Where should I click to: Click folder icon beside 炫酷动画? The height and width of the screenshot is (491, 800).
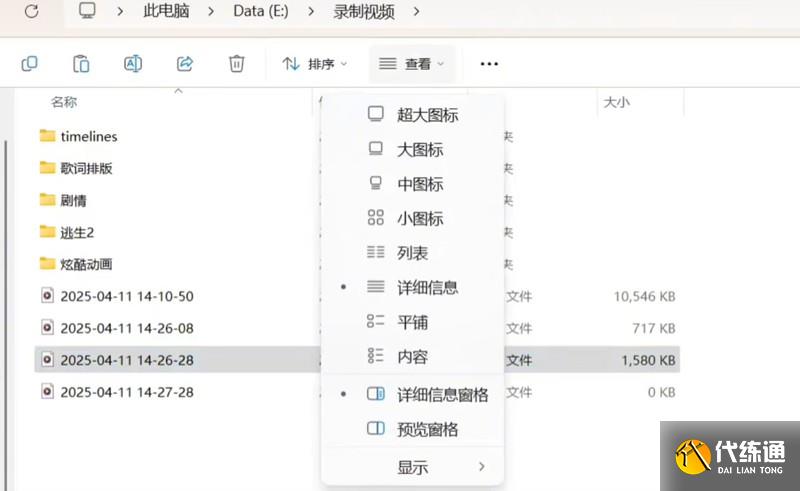click(47, 263)
